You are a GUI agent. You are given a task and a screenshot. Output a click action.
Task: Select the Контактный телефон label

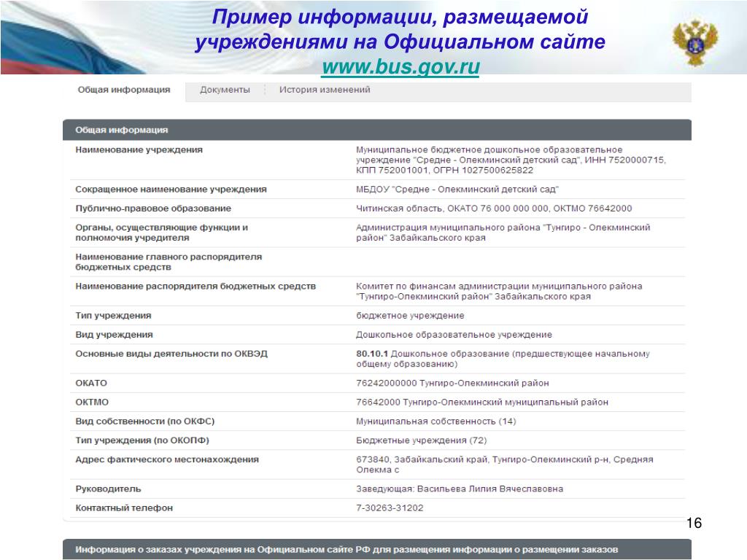[124, 507]
